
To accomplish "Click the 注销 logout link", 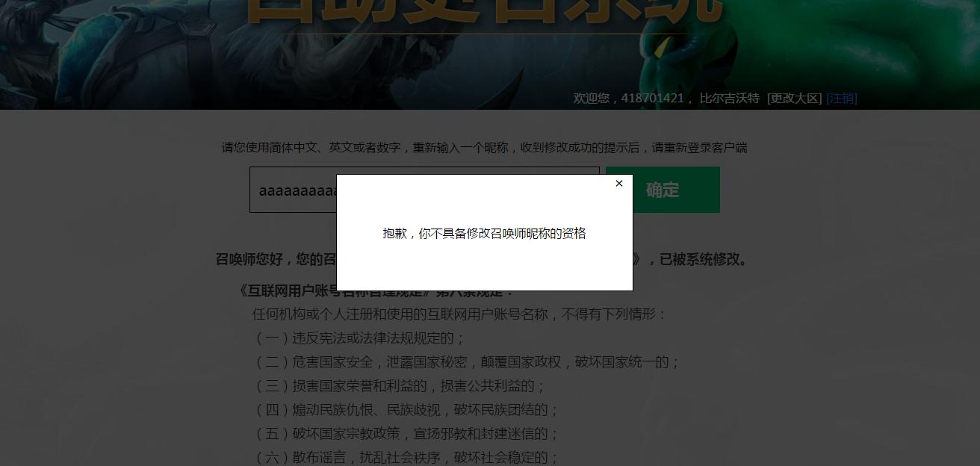I will [841, 98].
